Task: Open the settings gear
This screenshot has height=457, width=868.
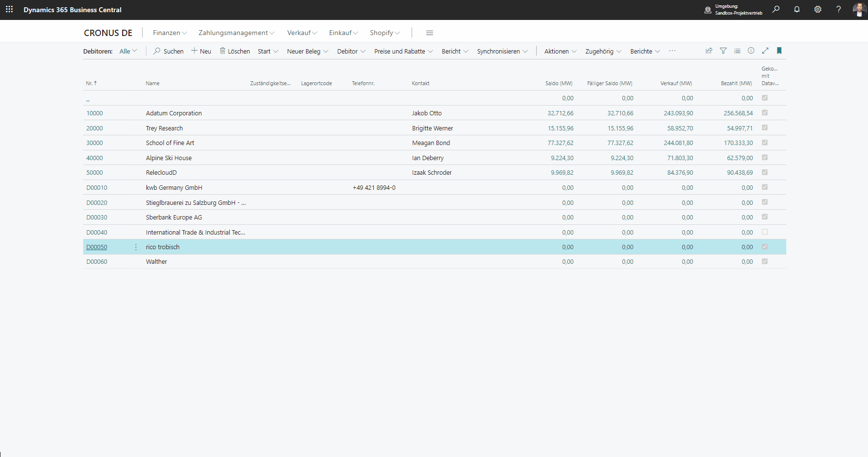Action: click(818, 9)
